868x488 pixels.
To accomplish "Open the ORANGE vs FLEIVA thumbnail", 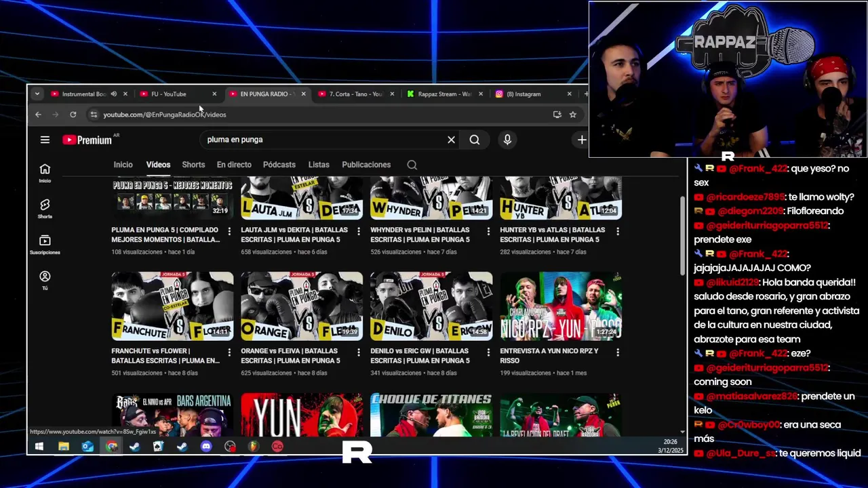I will (x=302, y=306).
